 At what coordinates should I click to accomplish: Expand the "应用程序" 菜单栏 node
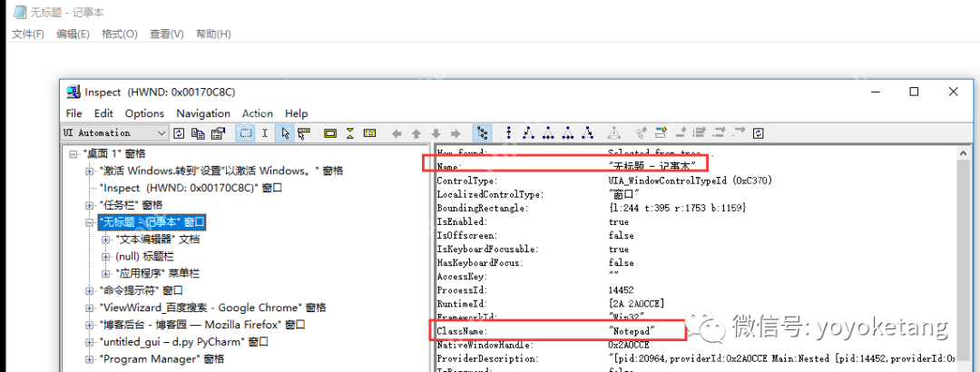105,273
